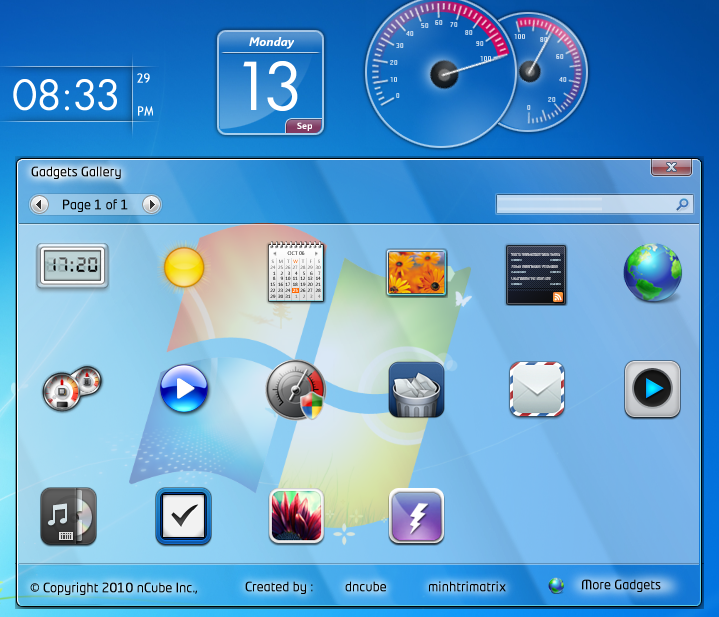Open the dncube creator link
Viewport: 719px width, 617px height.
pyautogui.click(x=365, y=587)
